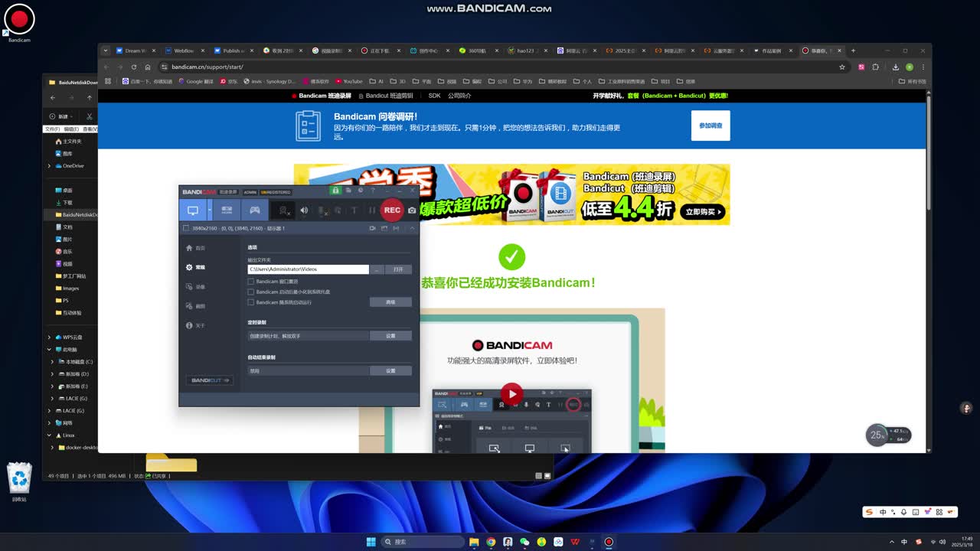
Task: Open YouTube bookmark in bookmarks bar
Action: click(349, 81)
